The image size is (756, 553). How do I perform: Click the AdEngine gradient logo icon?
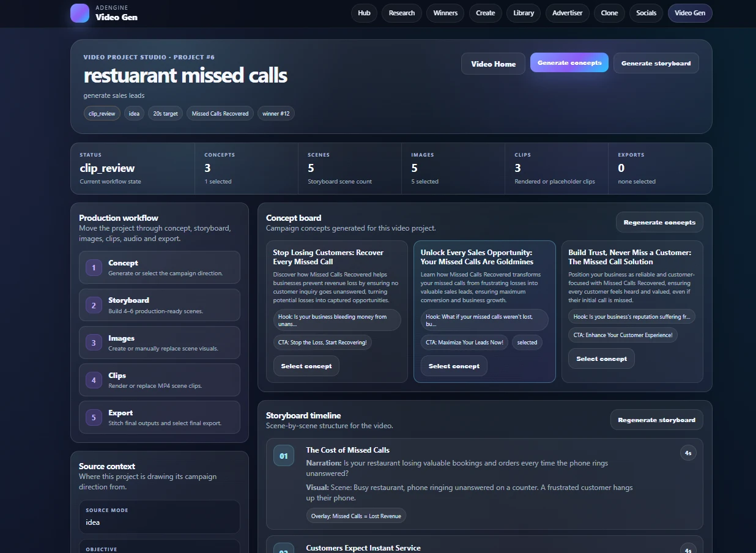[x=80, y=13]
